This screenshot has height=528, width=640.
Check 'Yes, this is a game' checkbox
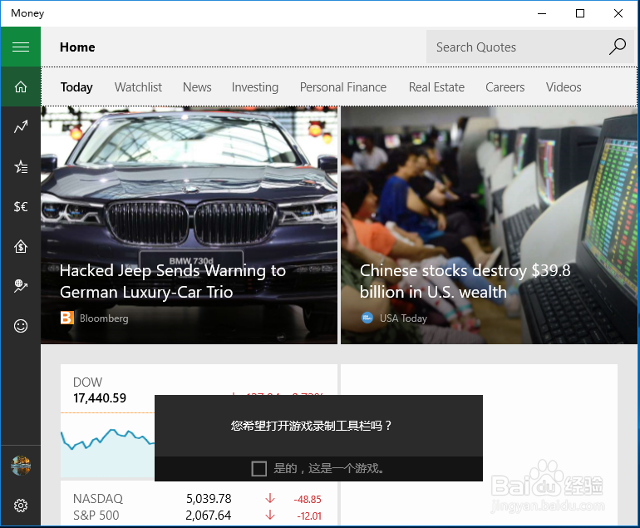tap(259, 468)
